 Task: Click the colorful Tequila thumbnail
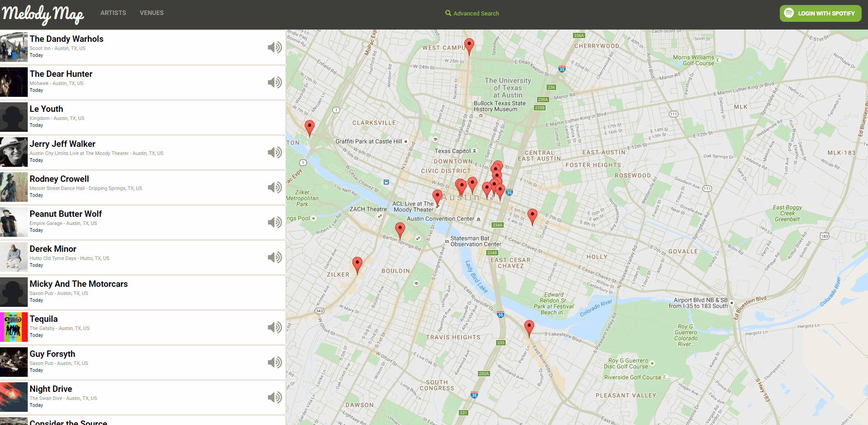tap(14, 327)
